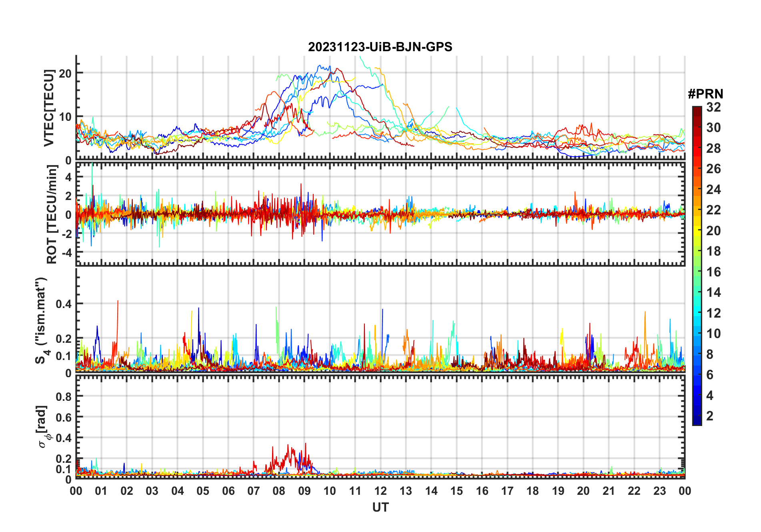Click the UT axis hour label 07
This screenshot has width=761, height=532.
coord(254,491)
